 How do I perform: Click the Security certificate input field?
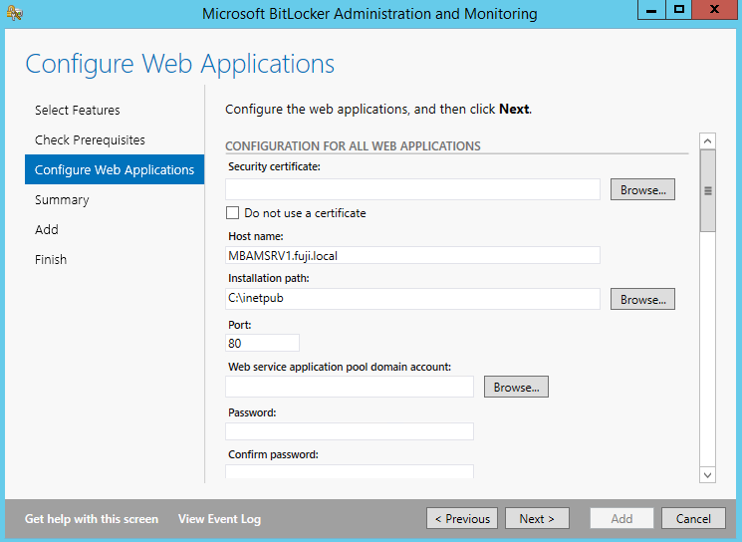pyautogui.click(x=412, y=190)
